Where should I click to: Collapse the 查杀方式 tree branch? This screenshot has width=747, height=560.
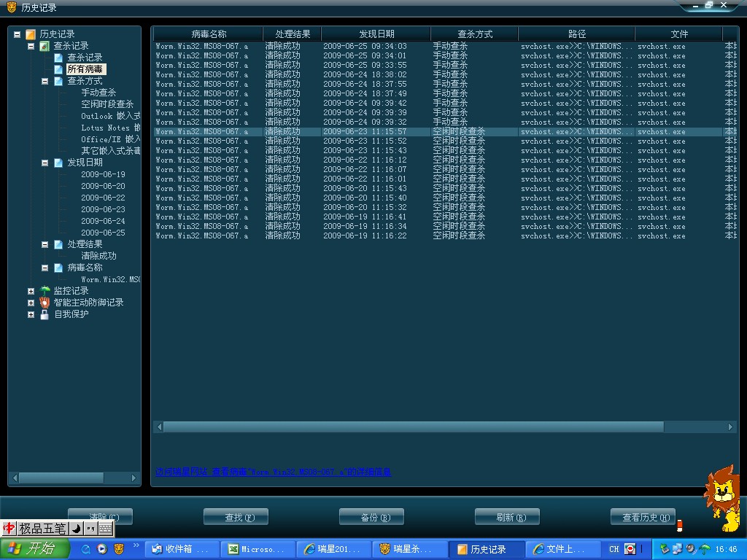click(44, 82)
